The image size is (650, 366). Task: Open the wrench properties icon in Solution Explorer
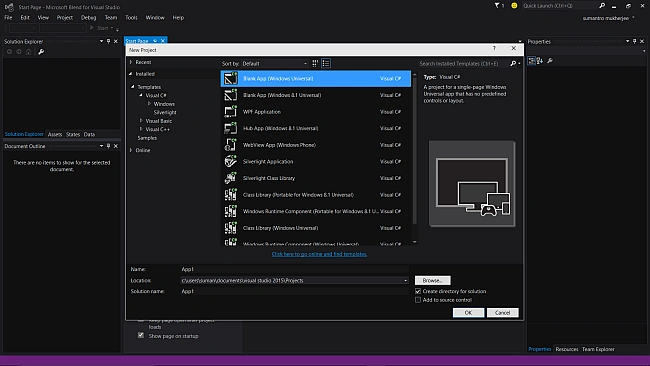pyautogui.click(x=41, y=52)
